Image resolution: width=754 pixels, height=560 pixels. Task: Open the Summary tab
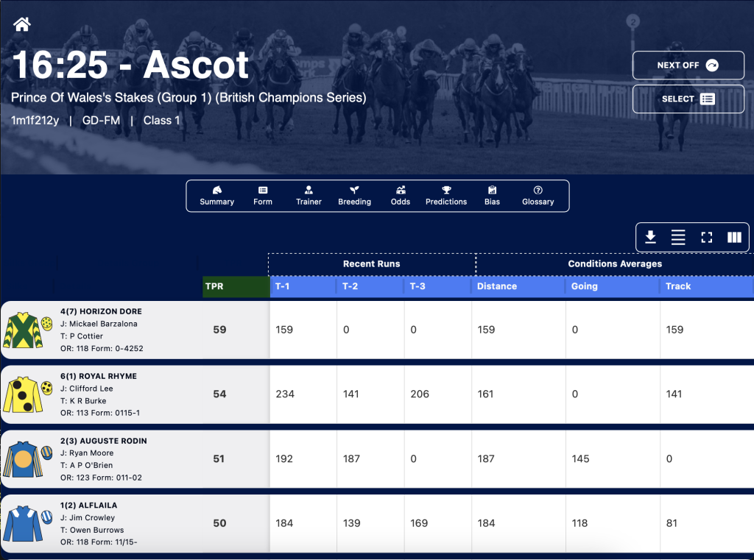pos(217,196)
